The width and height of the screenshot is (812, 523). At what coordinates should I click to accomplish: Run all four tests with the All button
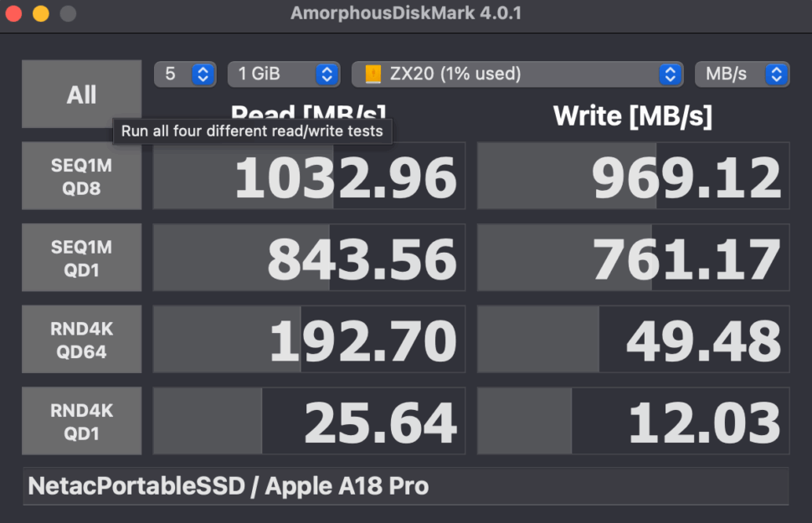[81, 95]
